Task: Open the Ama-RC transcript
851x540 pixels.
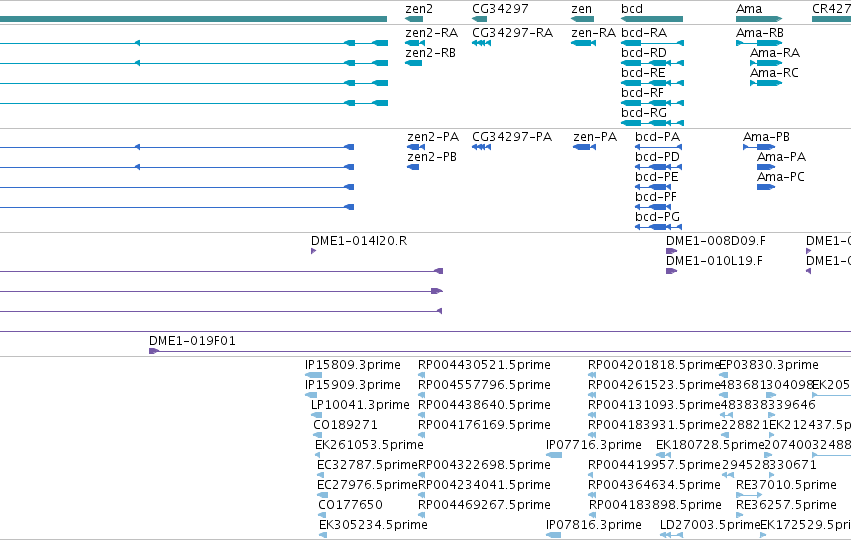Action: tap(774, 73)
